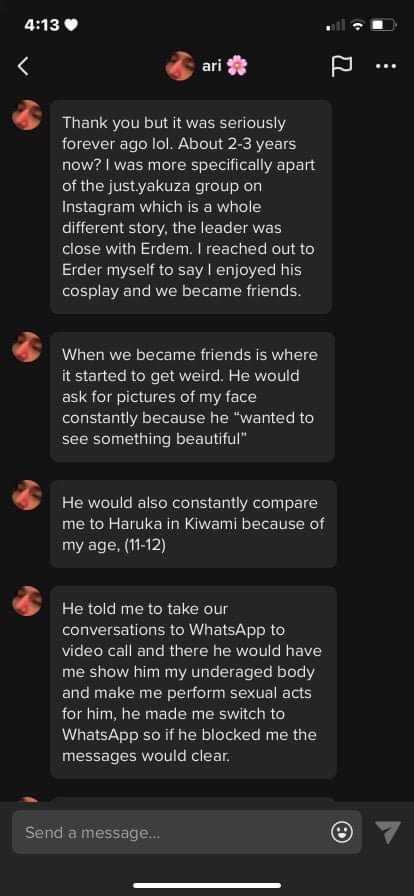Tap avatar beside the "Thank you but" message
This screenshot has width=414, height=896.
(27, 115)
